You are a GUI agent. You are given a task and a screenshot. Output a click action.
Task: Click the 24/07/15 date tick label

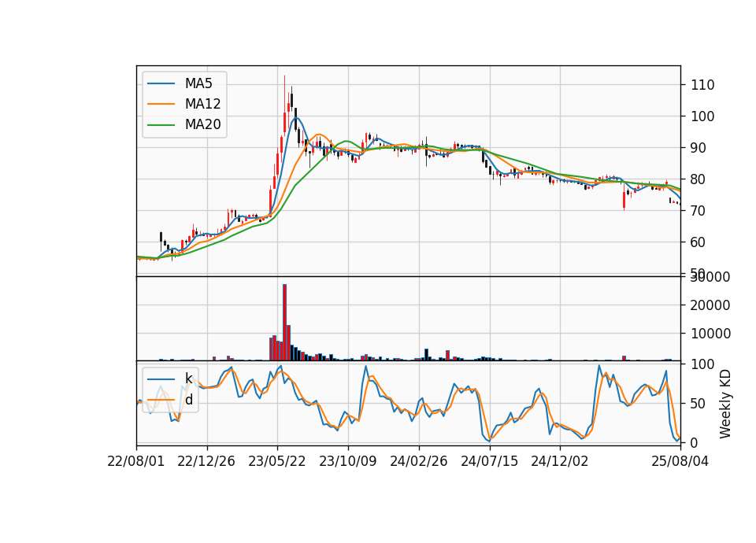(x=489, y=461)
